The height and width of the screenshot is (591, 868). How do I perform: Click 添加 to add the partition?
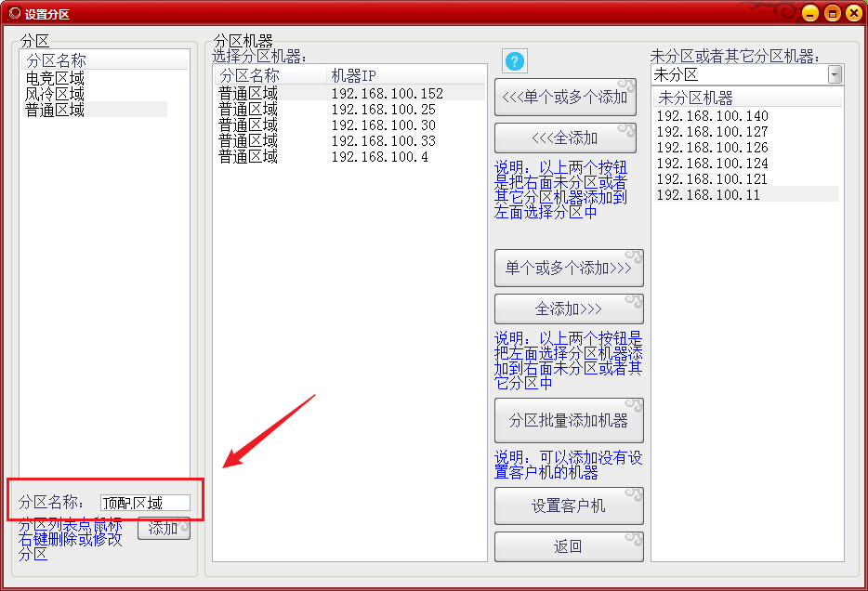pos(164,529)
